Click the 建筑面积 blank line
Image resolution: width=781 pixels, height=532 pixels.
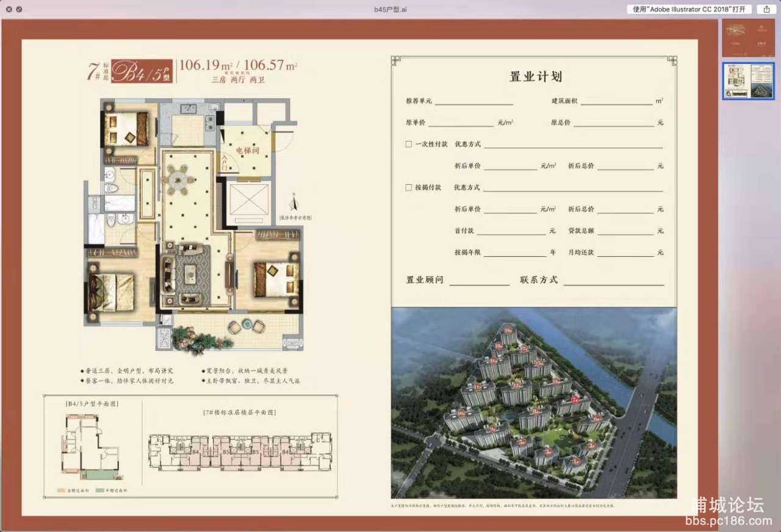(x=617, y=103)
